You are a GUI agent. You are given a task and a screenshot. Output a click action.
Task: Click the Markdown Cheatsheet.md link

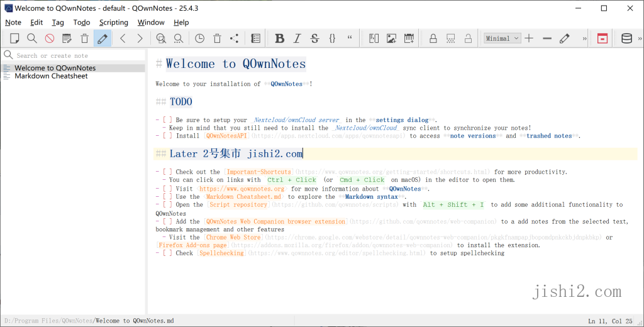point(244,197)
